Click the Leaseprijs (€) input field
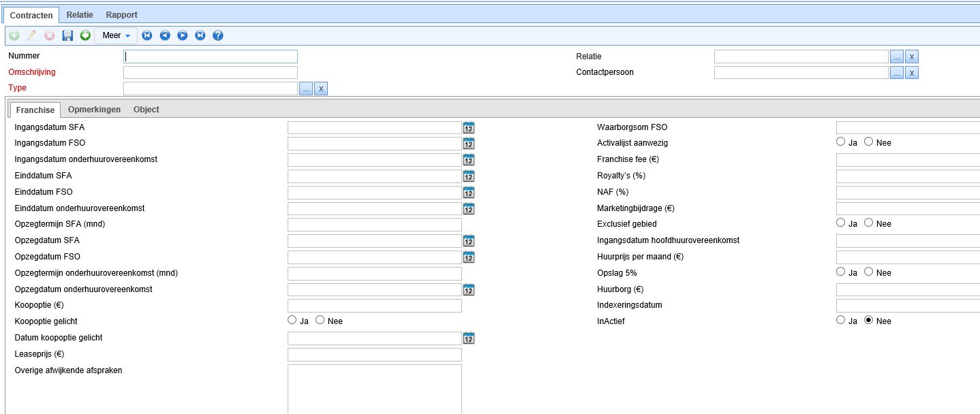 [x=375, y=355]
